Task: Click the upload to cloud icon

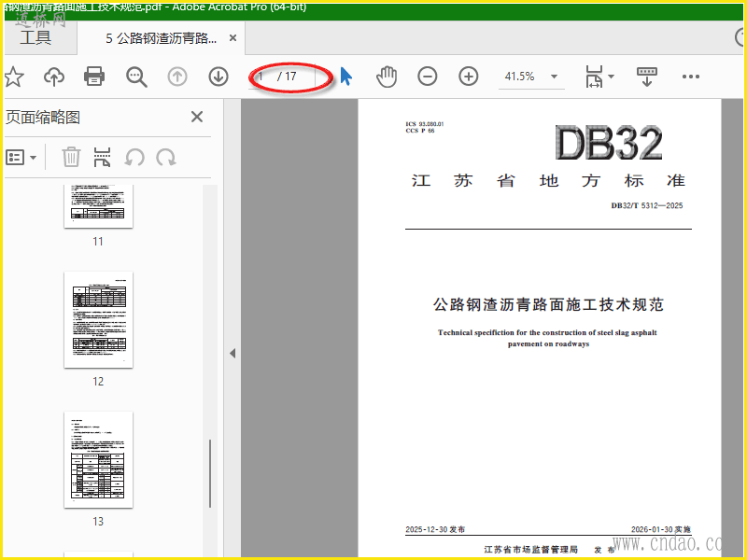Action: (54, 77)
